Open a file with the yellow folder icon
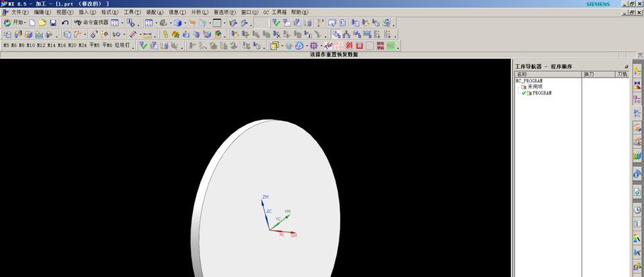 [x=42, y=23]
